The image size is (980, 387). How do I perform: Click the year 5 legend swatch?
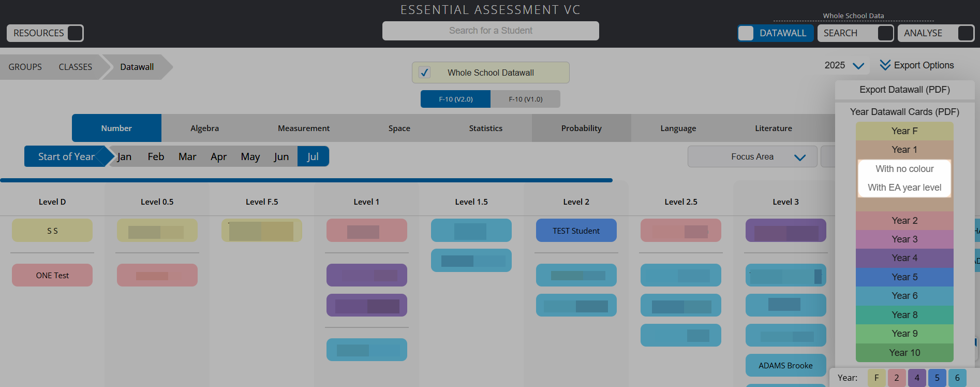tap(937, 378)
